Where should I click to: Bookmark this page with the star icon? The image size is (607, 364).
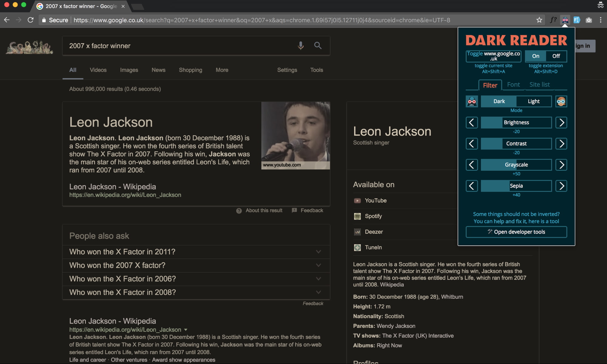pyautogui.click(x=539, y=20)
